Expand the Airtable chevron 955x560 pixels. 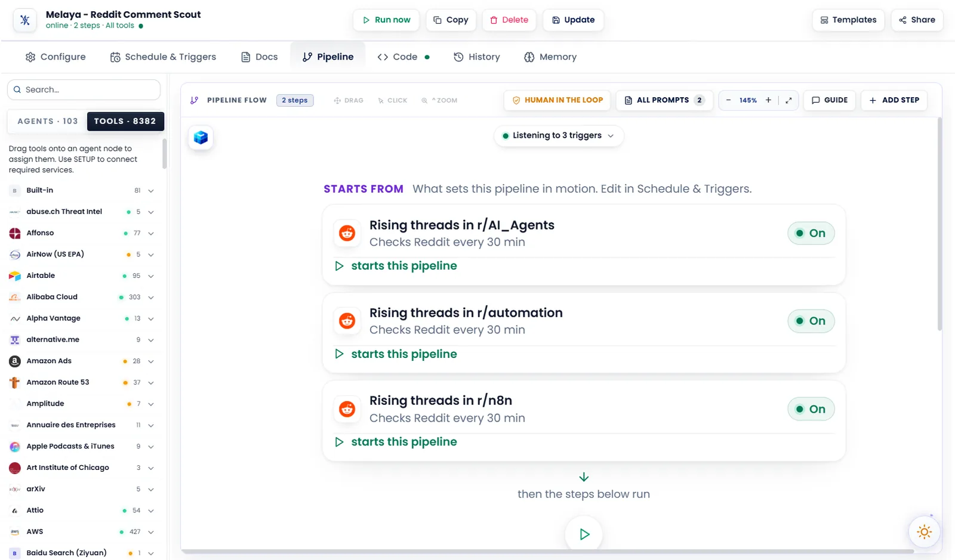[x=151, y=276]
